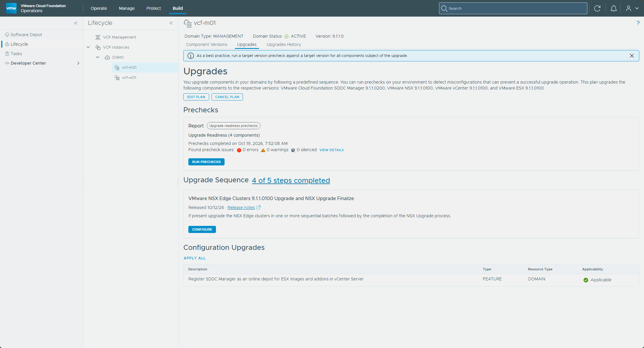Click the Tasks clipboard icon
644x348 pixels.
coord(7,54)
